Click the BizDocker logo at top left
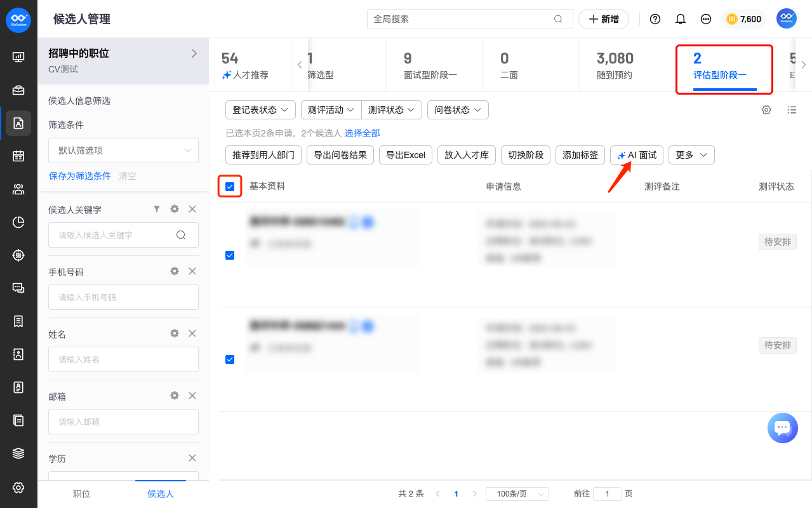812x508 pixels. (18, 20)
